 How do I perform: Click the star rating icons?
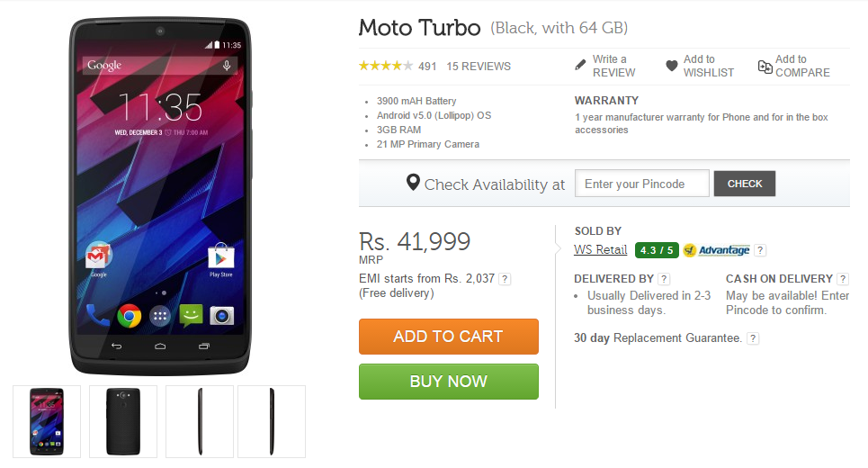[x=385, y=66]
